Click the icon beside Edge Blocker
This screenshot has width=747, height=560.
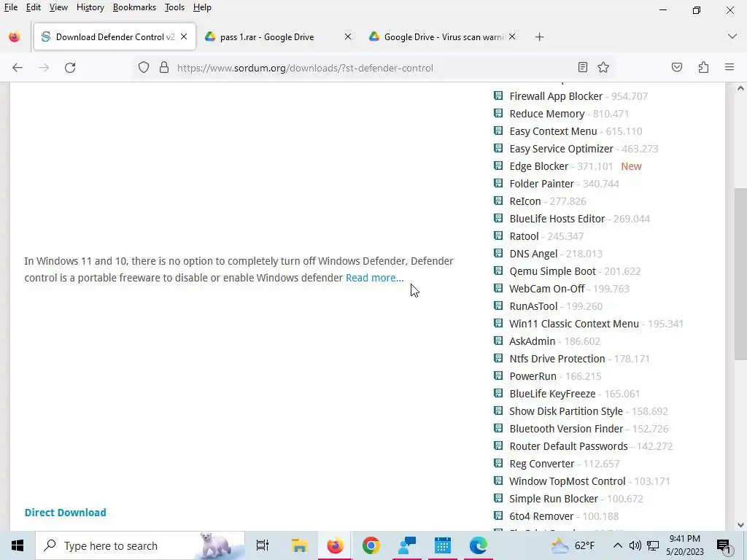point(498,166)
